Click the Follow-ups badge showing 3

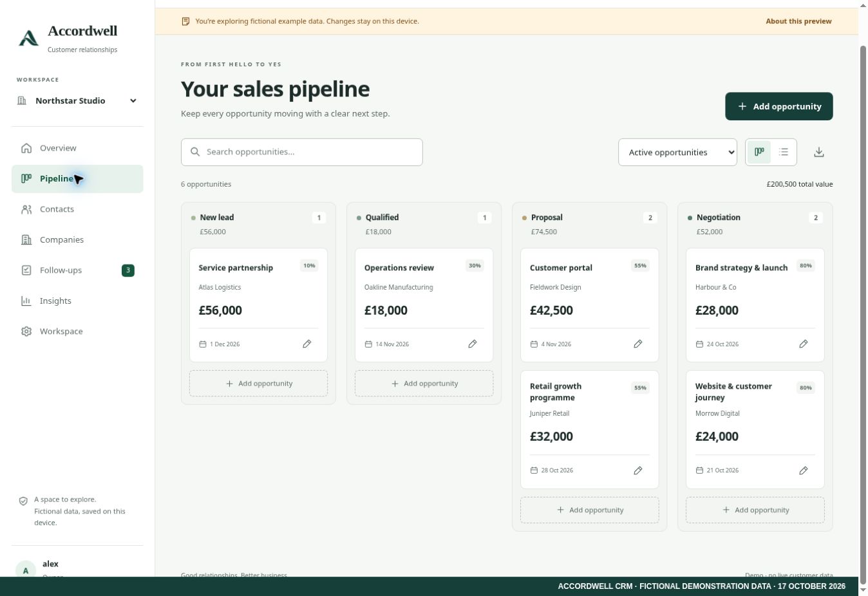click(128, 270)
